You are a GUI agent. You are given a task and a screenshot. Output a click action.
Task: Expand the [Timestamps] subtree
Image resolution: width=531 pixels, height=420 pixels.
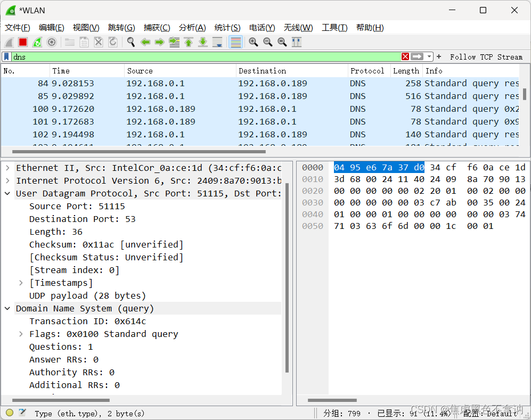21,283
